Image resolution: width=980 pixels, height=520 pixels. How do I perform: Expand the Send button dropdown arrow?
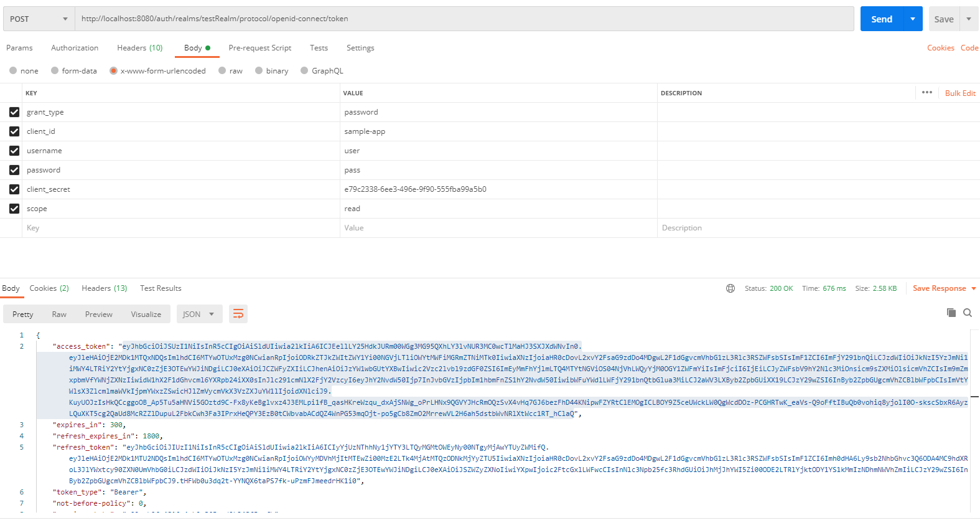pos(913,19)
